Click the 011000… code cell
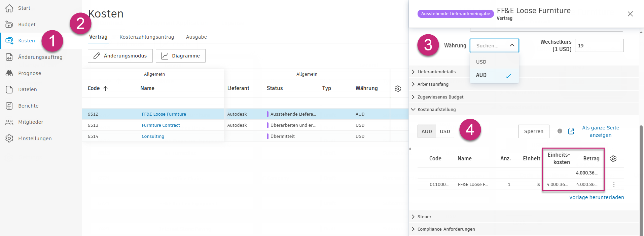This screenshot has height=236, width=644. tap(439, 184)
